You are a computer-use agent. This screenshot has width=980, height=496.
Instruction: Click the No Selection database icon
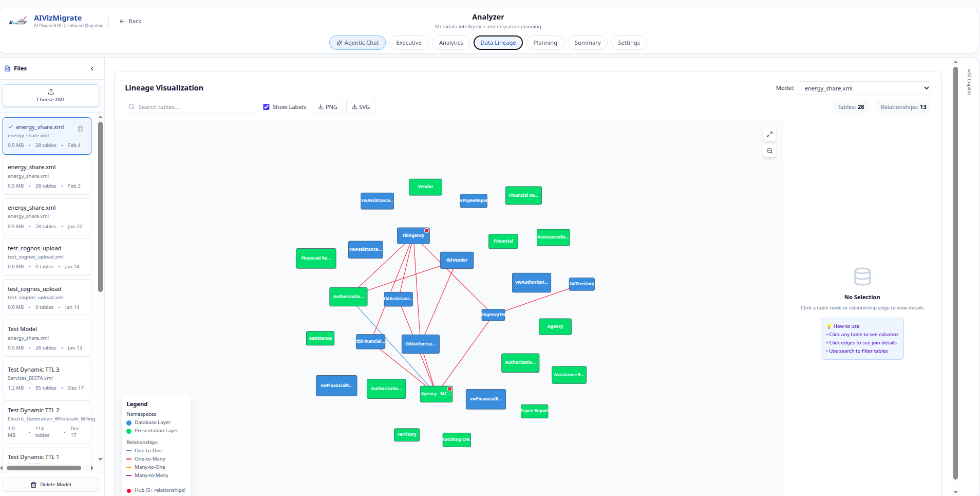pyautogui.click(x=862, y=277)
